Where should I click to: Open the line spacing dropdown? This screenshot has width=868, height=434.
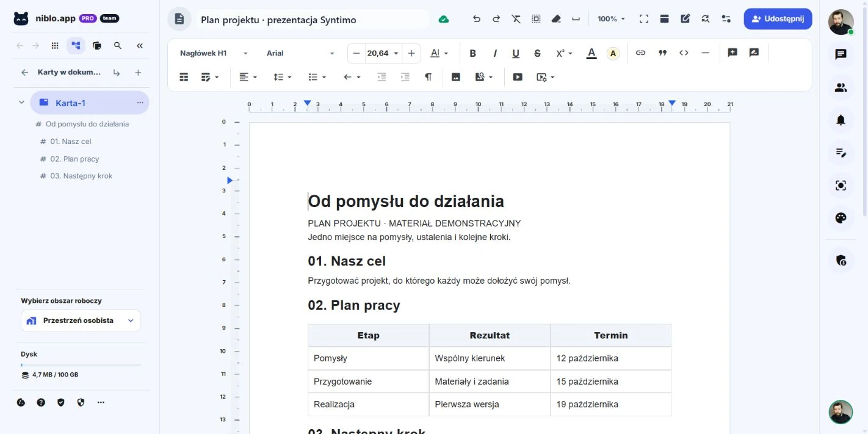coord(282,77)
